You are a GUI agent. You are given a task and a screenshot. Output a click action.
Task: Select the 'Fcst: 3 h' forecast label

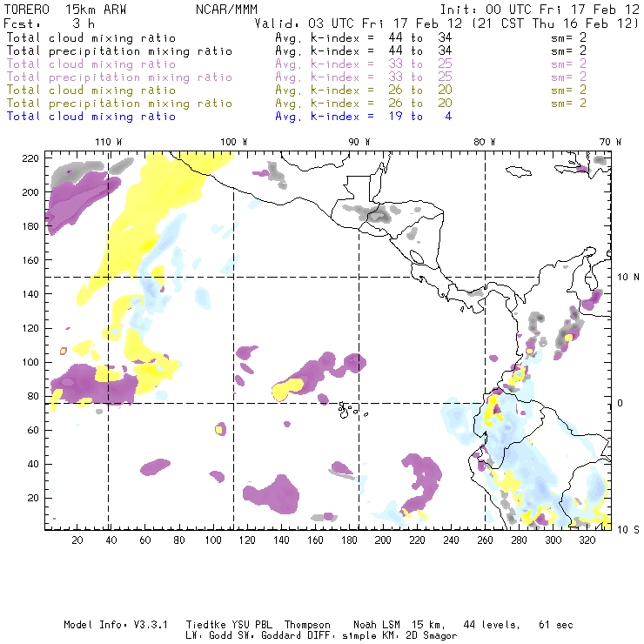pos(50,23)
